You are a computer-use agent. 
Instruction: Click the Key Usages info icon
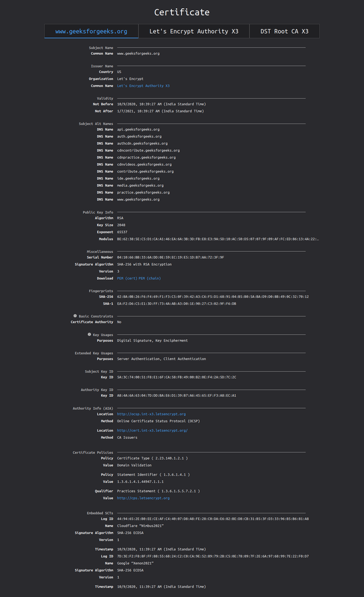[x=89, y=335]
